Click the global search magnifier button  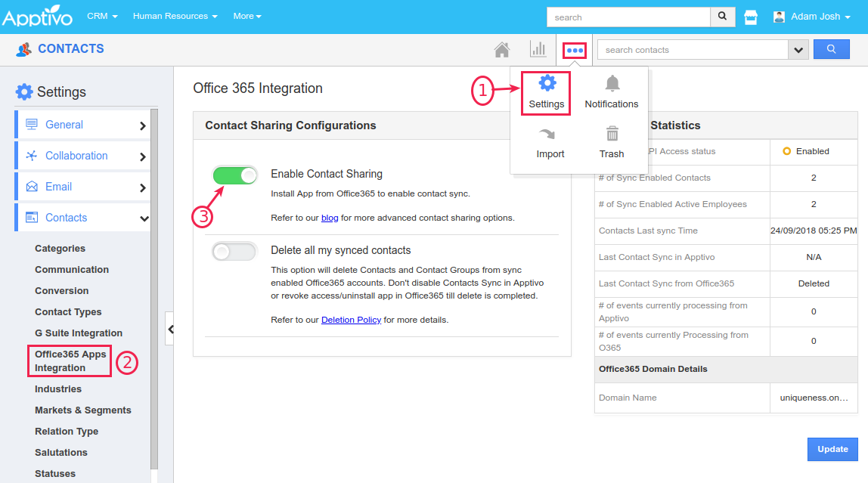[722, 17]
